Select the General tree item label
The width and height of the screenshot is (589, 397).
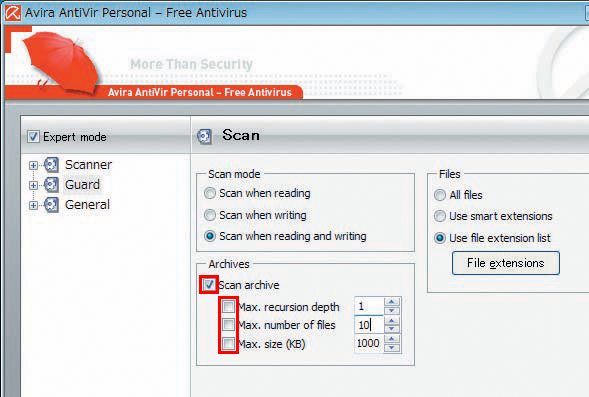point(87,205)
